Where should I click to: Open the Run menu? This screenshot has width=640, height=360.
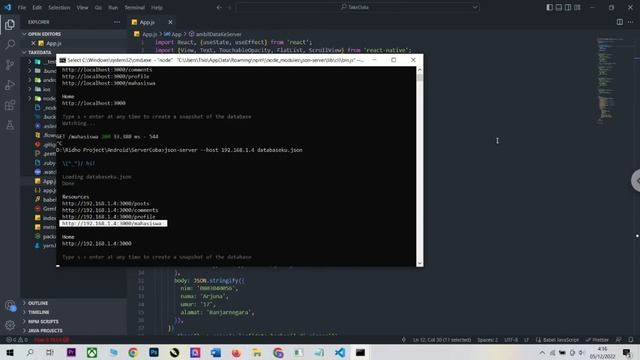[x=113, y=7]
